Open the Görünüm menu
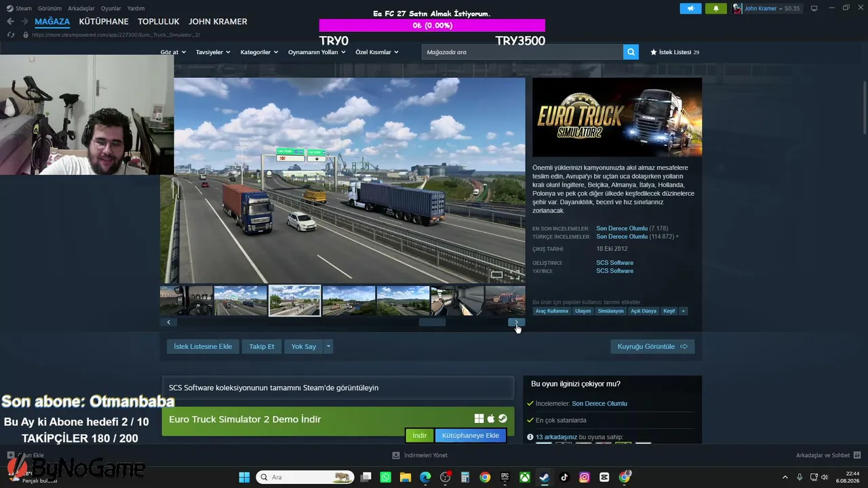This screenshot has height=488, width=868. tap(50, 8)
